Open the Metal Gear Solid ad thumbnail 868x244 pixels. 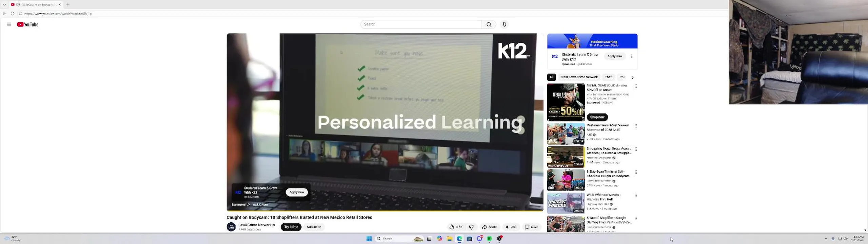(566, 102)
